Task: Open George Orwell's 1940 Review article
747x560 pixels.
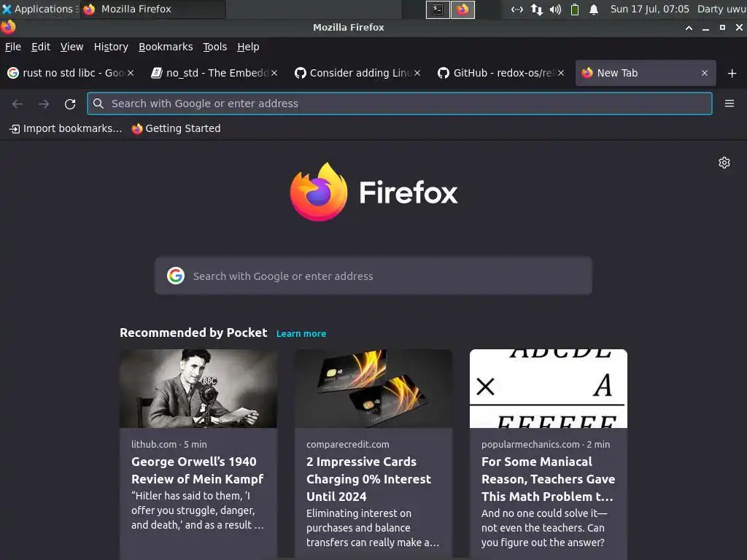Action: [x=198, y=470]
